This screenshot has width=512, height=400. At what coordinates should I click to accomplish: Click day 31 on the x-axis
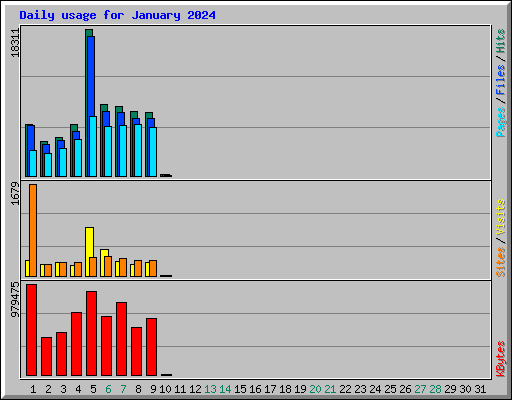click(480, 389)
